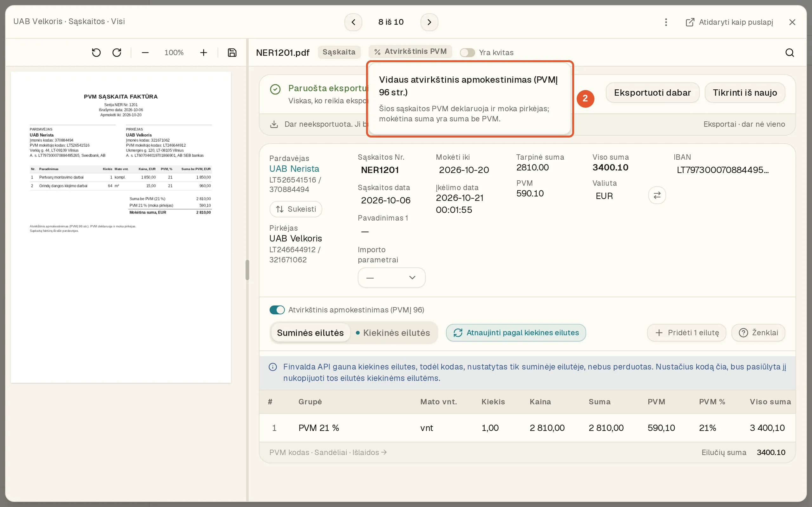Switch to the Kiekinės eilutės tab

click(393, 333)
